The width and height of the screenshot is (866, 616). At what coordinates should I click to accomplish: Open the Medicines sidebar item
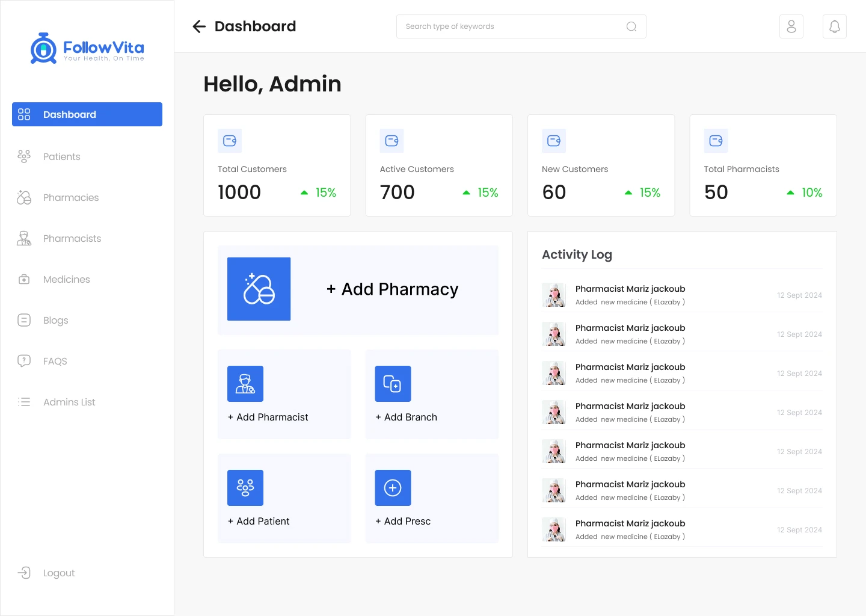tap(66, 279)
